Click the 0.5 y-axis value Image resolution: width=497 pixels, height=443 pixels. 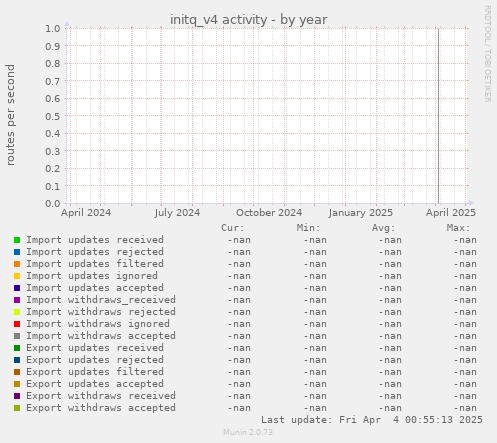coord(53,116)
